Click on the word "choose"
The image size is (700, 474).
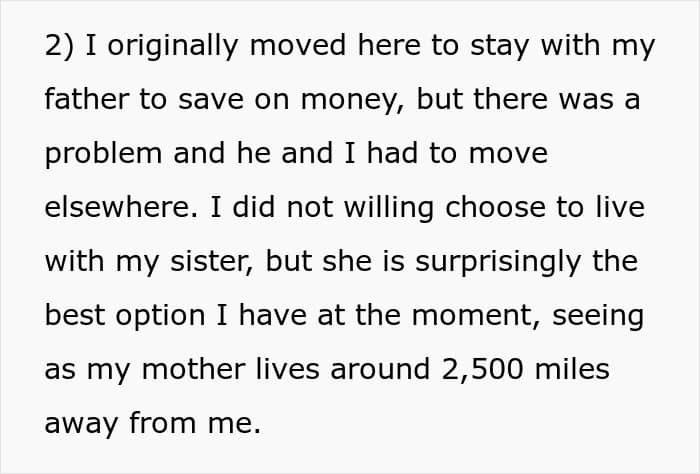[496, 207]
